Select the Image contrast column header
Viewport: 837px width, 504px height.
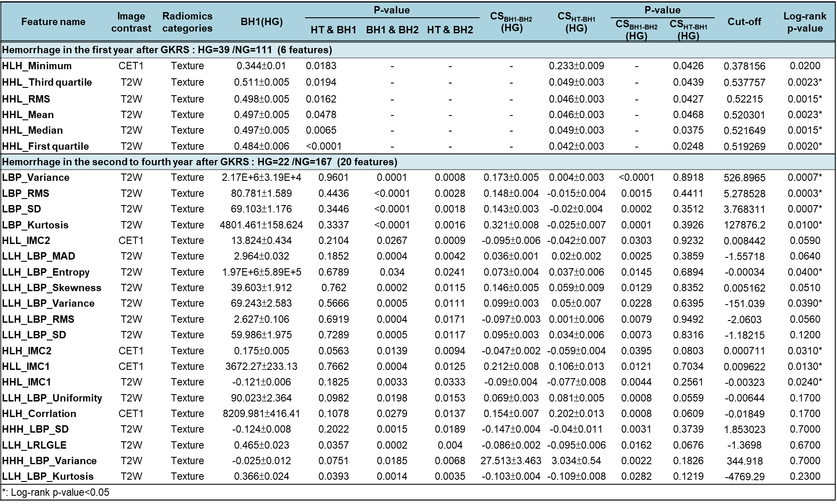pos(131,22)
